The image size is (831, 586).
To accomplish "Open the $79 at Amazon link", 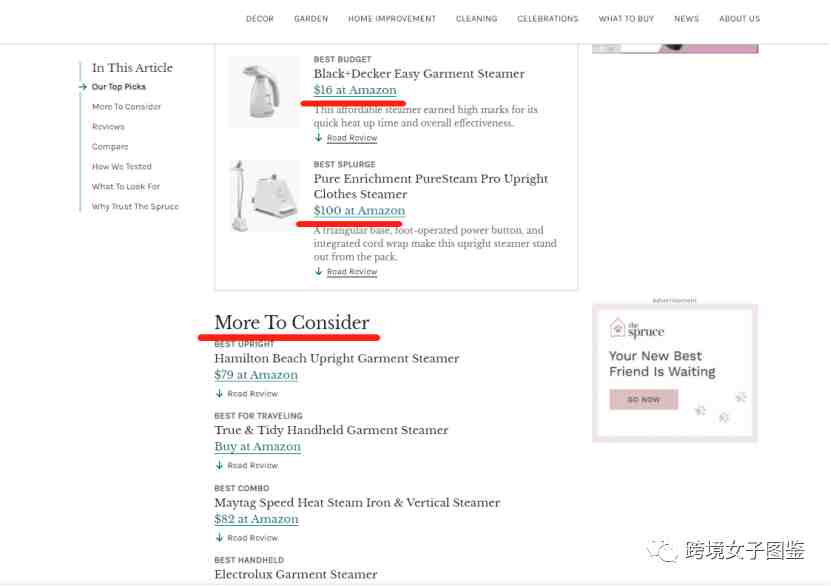I will click(256, 375).
